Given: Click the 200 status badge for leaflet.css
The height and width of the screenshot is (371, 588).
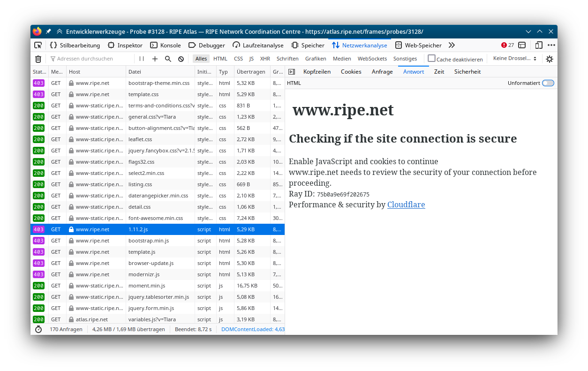Looking at the screenshot, I should [x=38, y=139].
